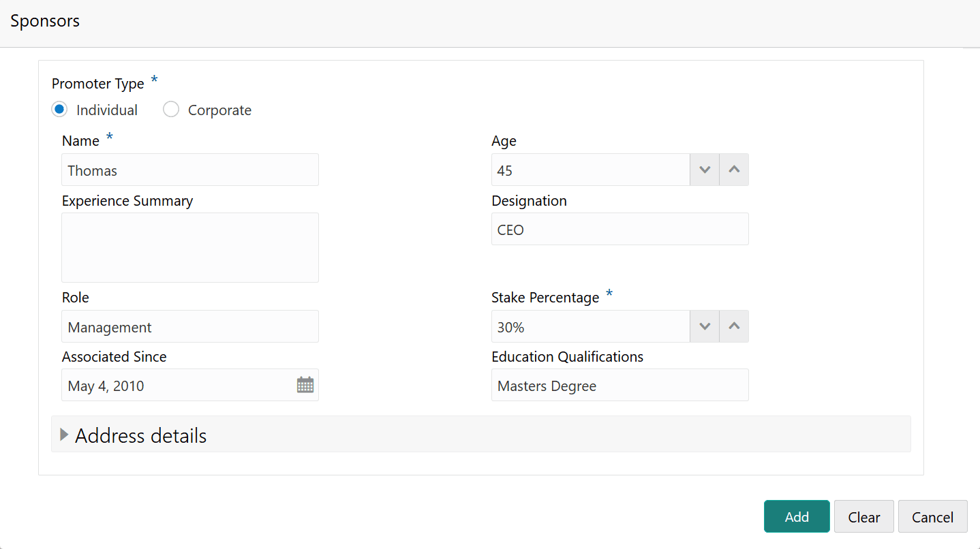Screen dimensions: 980x549
Task: Select the Individual promoter type
Action: (60, 110)
